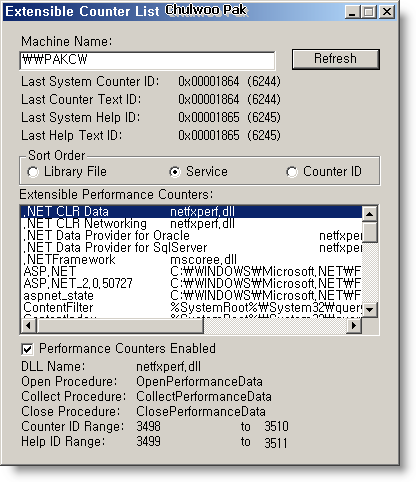Image resolution: width=416 pixels, height=482 pixels.
Task: Click the list's scroll up arrow
Action: point(369,213)
